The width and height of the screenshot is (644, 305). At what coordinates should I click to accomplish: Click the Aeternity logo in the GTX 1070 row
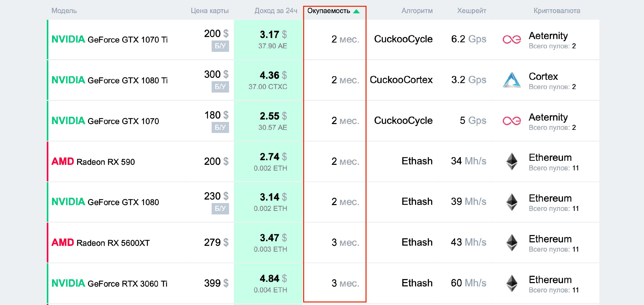tap(512, 121)
